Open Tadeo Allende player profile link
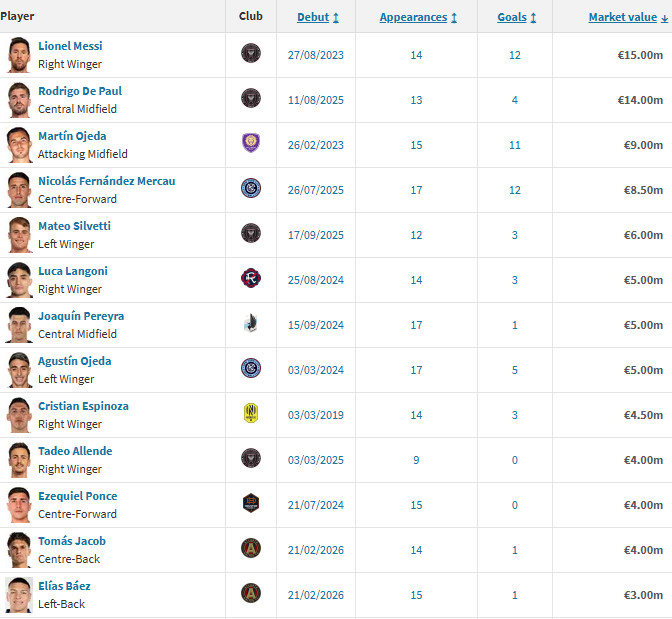Image resolution: width=672 pixels, height=619 pixels. coord(75,451)
